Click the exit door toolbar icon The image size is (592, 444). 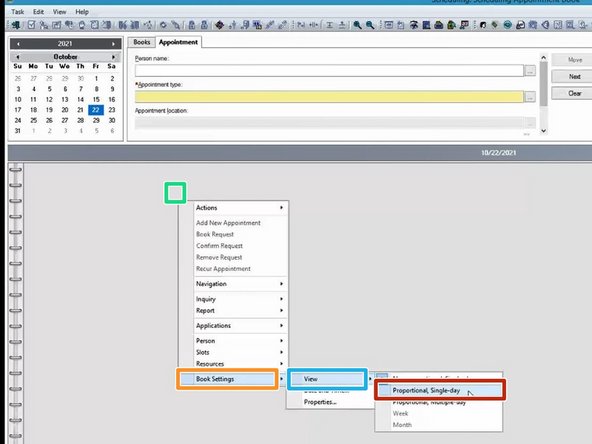[16, 25]
